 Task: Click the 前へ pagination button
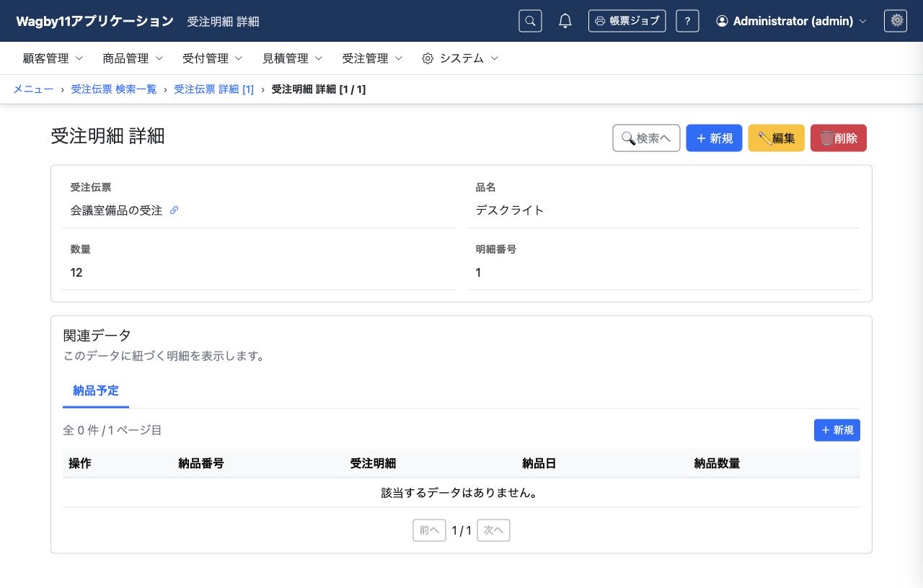[429, 530]
